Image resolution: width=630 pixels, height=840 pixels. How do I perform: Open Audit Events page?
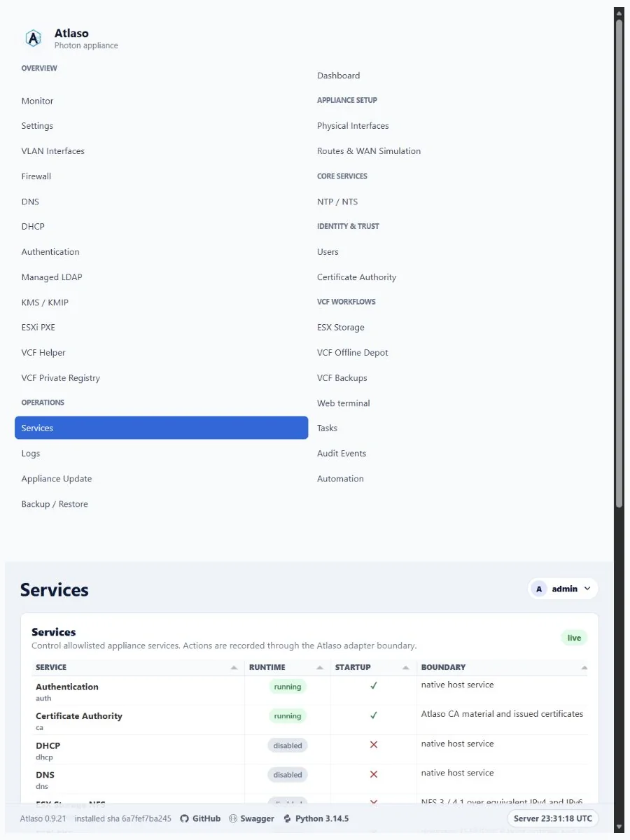(x=342, y=454)
